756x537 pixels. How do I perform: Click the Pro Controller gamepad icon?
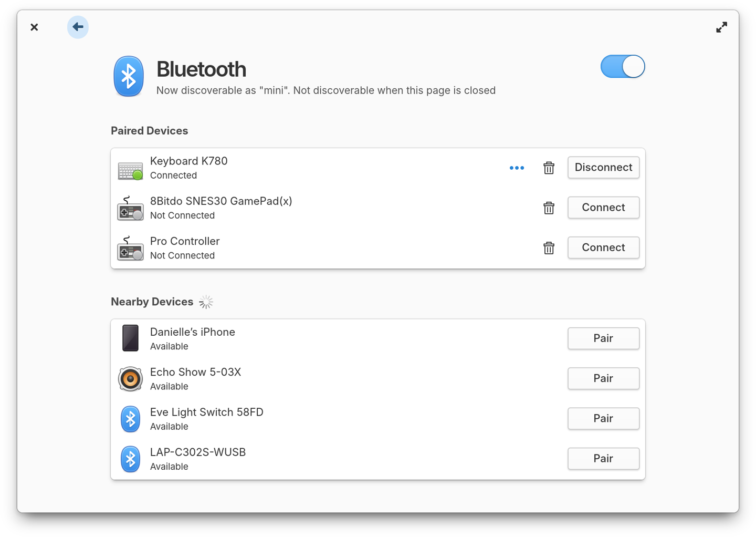(x=130, y=248)
